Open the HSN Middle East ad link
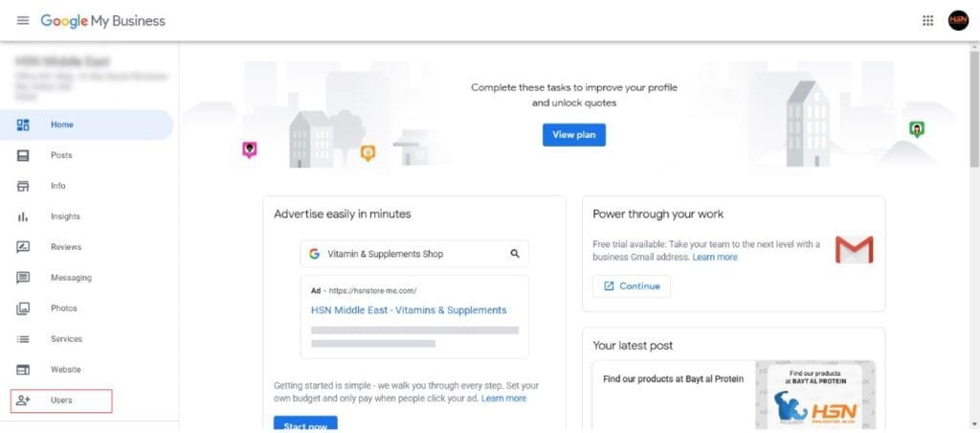This screenshot has height=433, width=980. coord(409,310)
